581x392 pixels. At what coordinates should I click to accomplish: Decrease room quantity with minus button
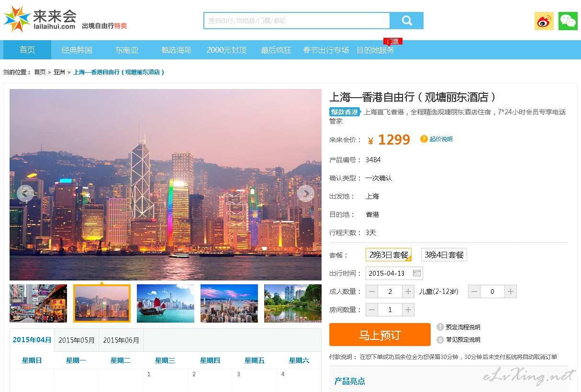372,310
